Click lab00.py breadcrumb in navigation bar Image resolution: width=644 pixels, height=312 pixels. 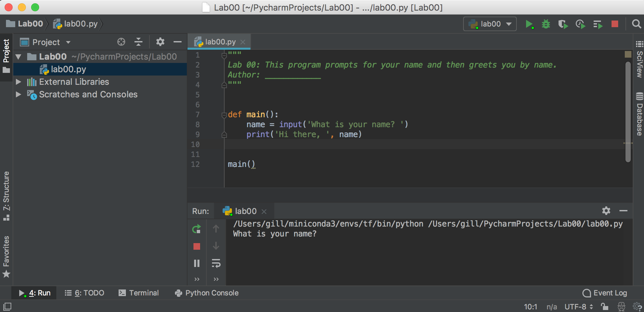(x=76, y=24)
